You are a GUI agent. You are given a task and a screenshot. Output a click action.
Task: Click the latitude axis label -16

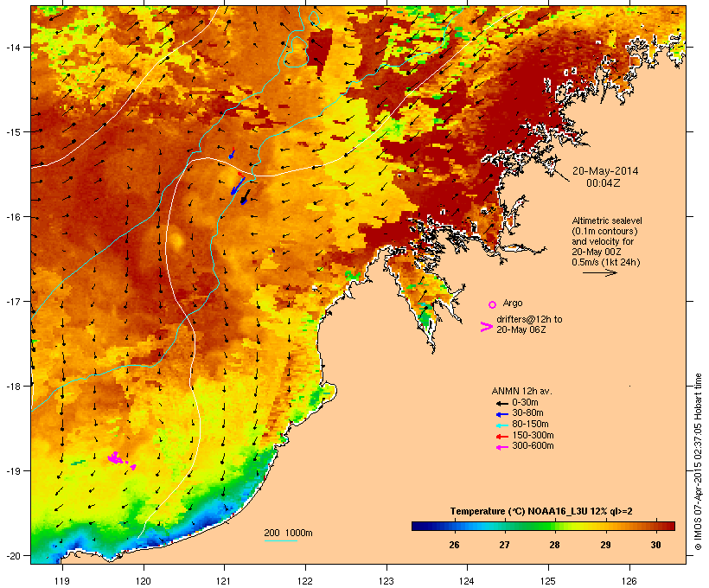pyautogui.click(x=12, y=217)
